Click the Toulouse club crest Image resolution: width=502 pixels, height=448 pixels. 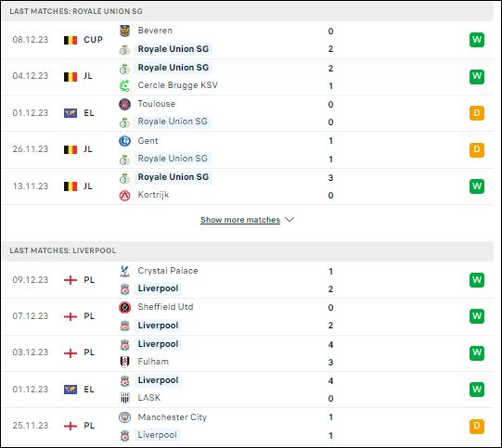124,104
